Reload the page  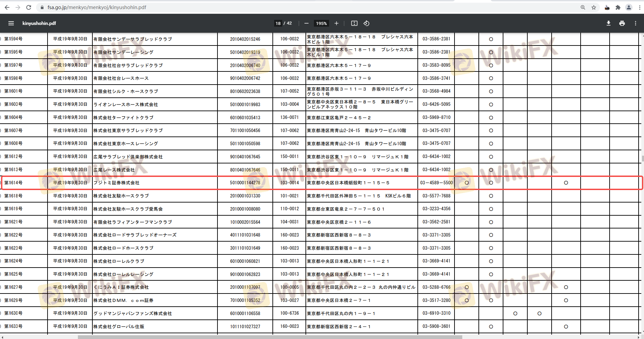[x=29, y=7]
